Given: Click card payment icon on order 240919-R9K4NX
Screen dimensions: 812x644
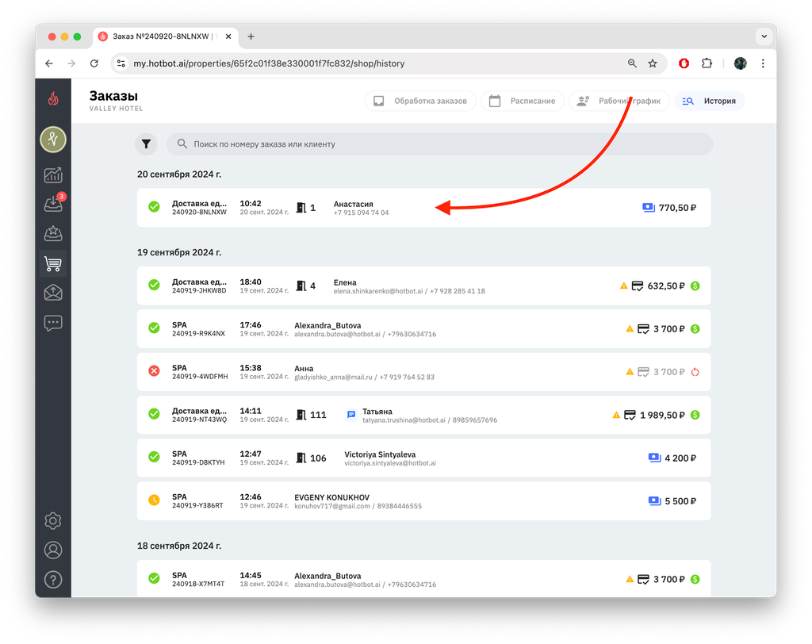Looking at the screenshot, I should [643, 328].
